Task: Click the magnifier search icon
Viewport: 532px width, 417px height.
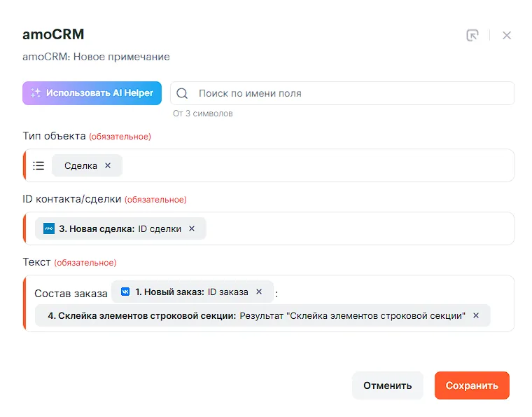Action: [182, 93]
